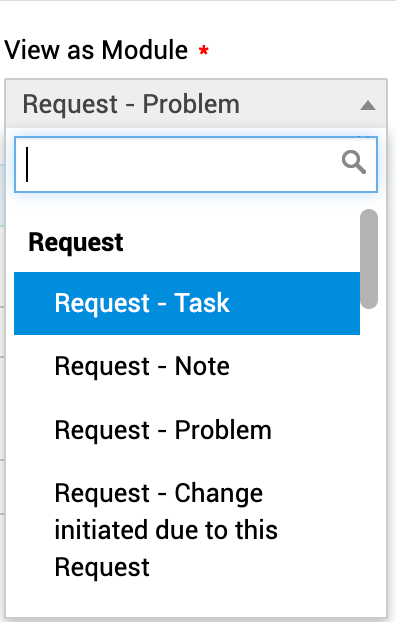
Task: Click the word Note in options list
Action: pos(202,366)
